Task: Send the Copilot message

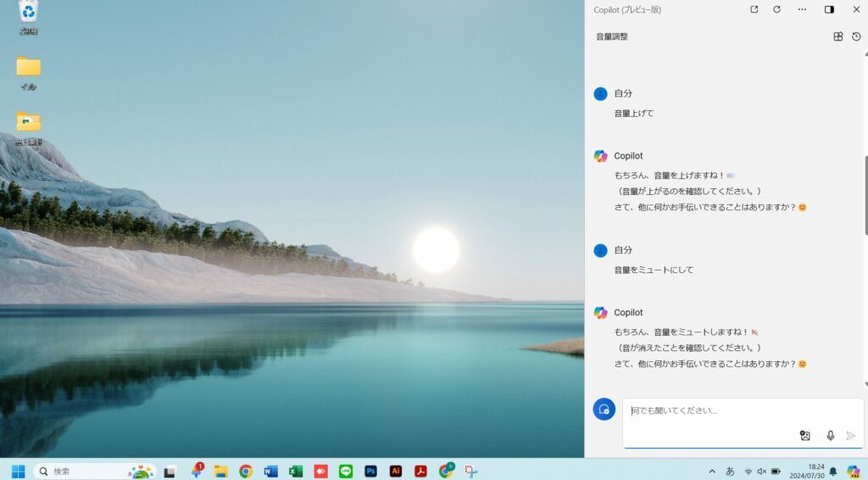Action: click(851, 435)
